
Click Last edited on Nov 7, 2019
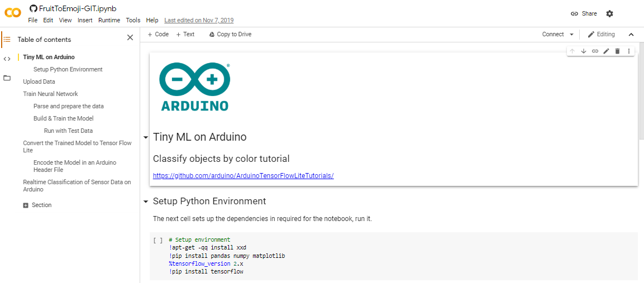coord(199,20)
